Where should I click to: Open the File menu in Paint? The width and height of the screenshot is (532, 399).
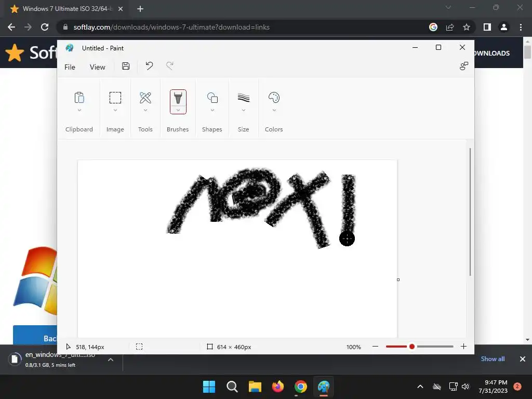tap(70, 67)
